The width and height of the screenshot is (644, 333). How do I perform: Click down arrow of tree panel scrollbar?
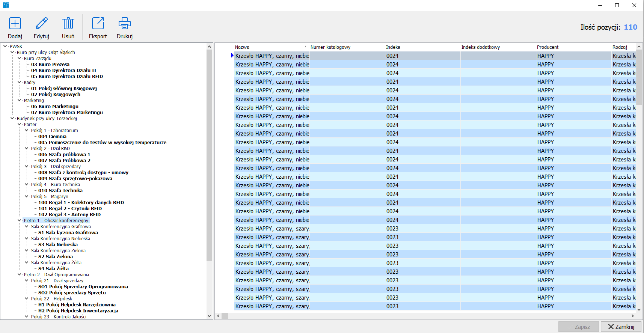pyautogui.click(x=210, y=316)
